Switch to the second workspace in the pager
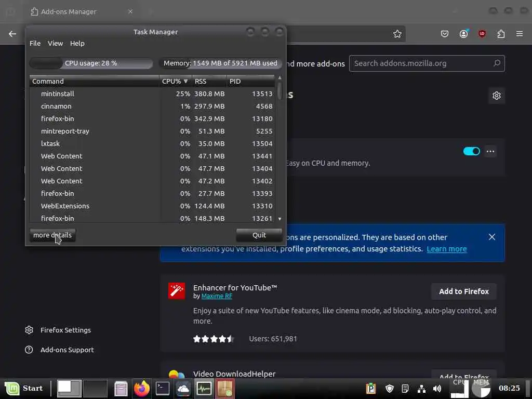 [96, 389]
